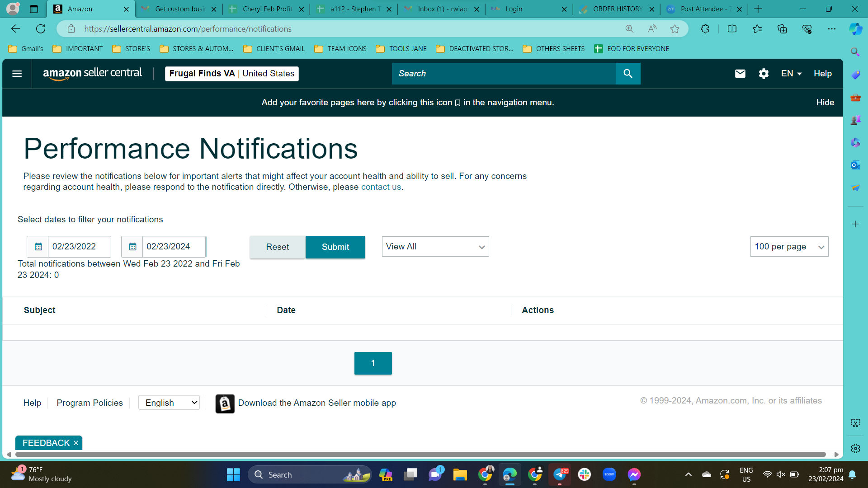Switch to the a112 - Stephen tab
The image size is (868, 488).
pos(354,9)
